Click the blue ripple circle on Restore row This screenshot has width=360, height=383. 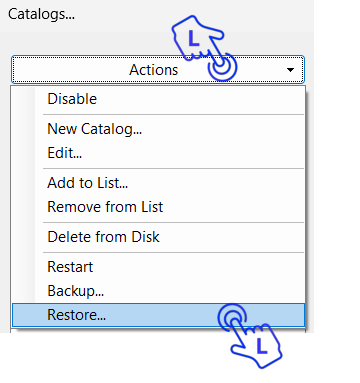(232, 317)
